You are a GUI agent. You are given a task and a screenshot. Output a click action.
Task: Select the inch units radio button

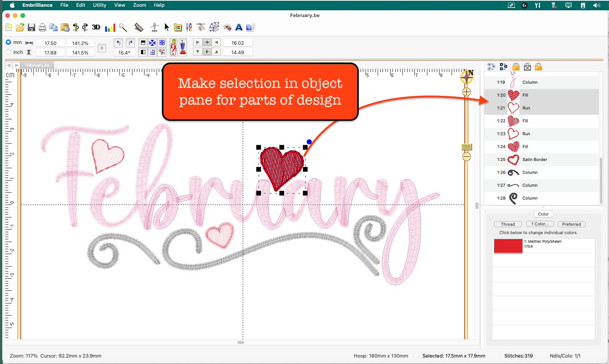(8, 52)
